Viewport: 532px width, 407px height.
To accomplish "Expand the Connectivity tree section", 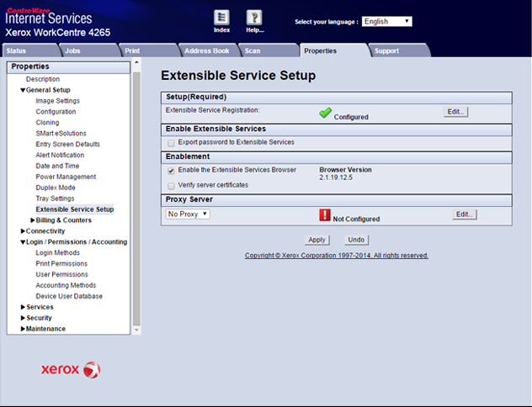I will (23, 231).
